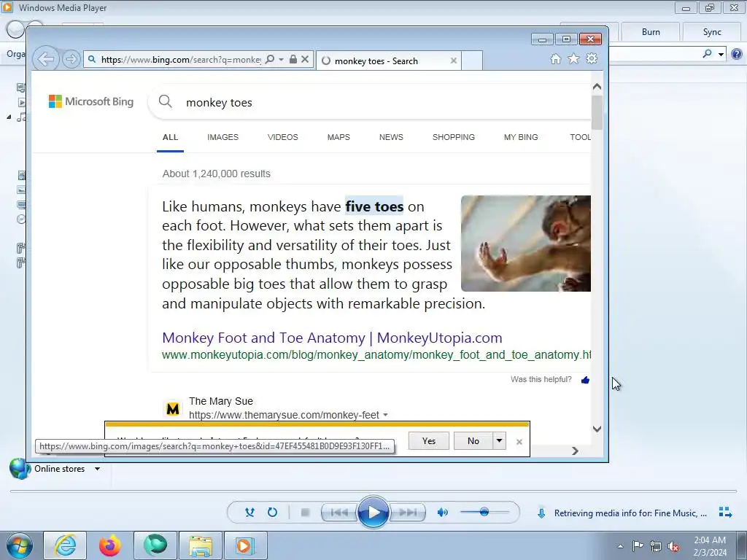Open the No button dropdown arrow

coord(499,441)
